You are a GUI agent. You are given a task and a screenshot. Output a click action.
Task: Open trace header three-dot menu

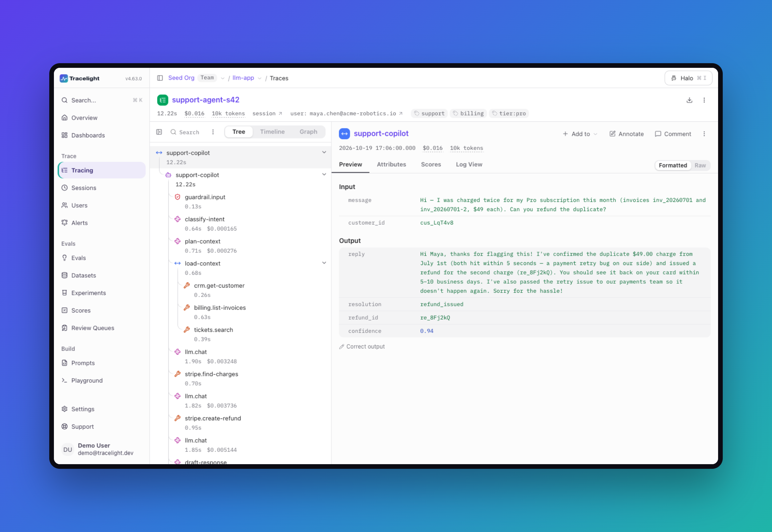pyautogui.click(x=704, y=100)
